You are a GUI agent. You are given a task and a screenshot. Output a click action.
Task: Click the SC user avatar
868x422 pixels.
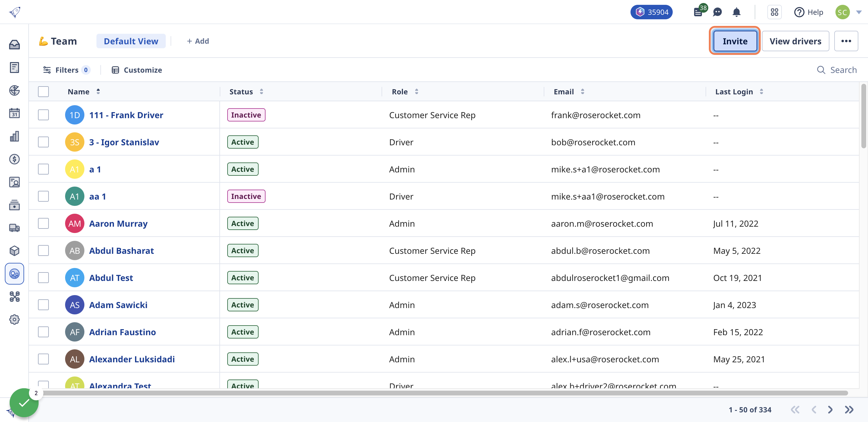(842, 12)
